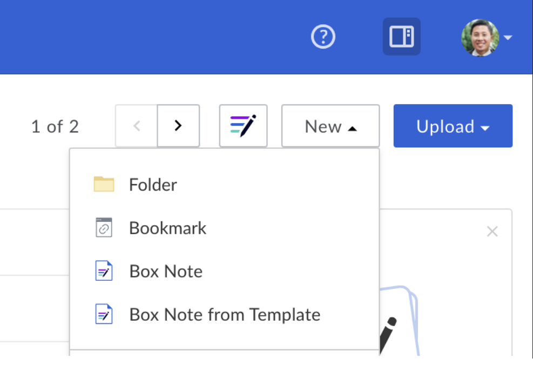Open the Help question mark icon
This screenshot has width=533, height=392.
coord(323,37)
